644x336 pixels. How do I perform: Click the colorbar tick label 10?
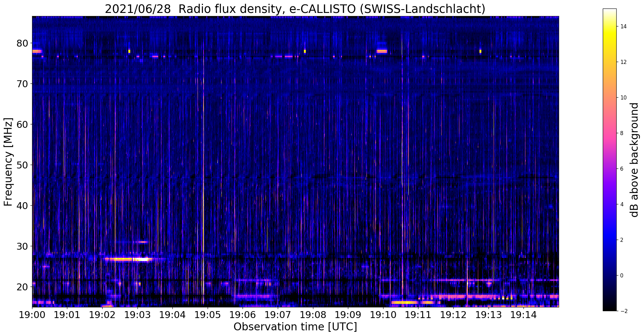(x=623, y=98)
